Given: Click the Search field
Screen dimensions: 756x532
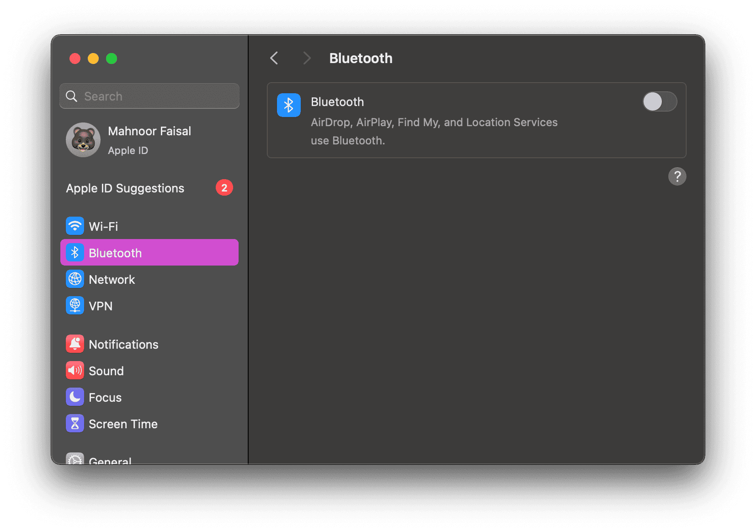Looking at the screenshot, I should coord(149,96).
